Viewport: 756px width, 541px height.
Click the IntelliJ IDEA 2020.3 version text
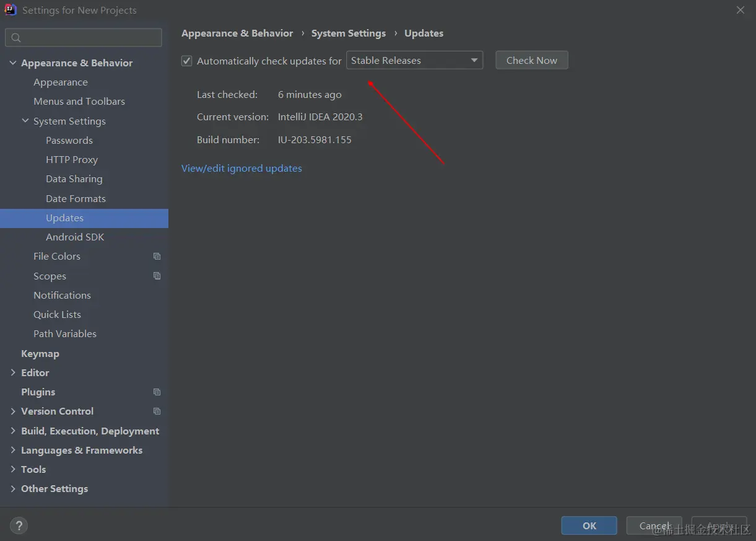(x=320, y=117)
